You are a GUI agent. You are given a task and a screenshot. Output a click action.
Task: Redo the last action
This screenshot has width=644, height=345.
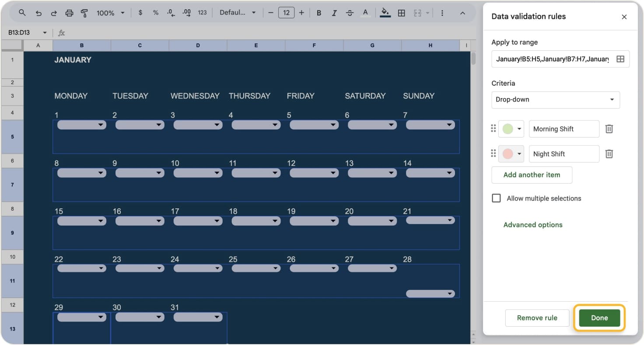tap(54, 13)
